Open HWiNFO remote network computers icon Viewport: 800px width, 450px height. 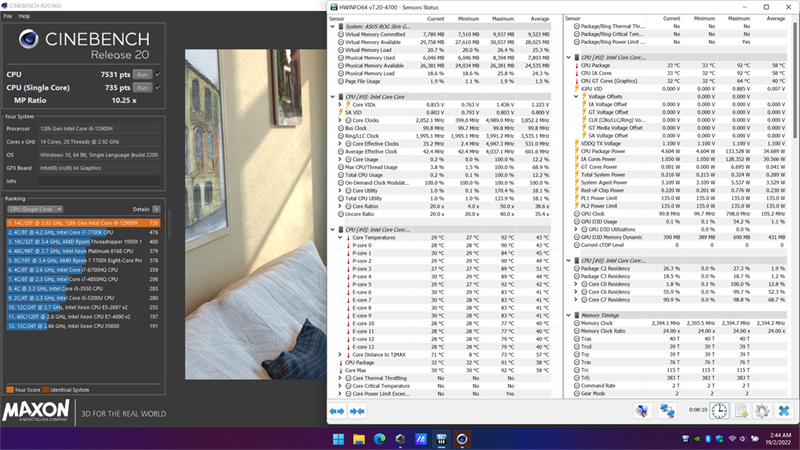tap(667, 411)
